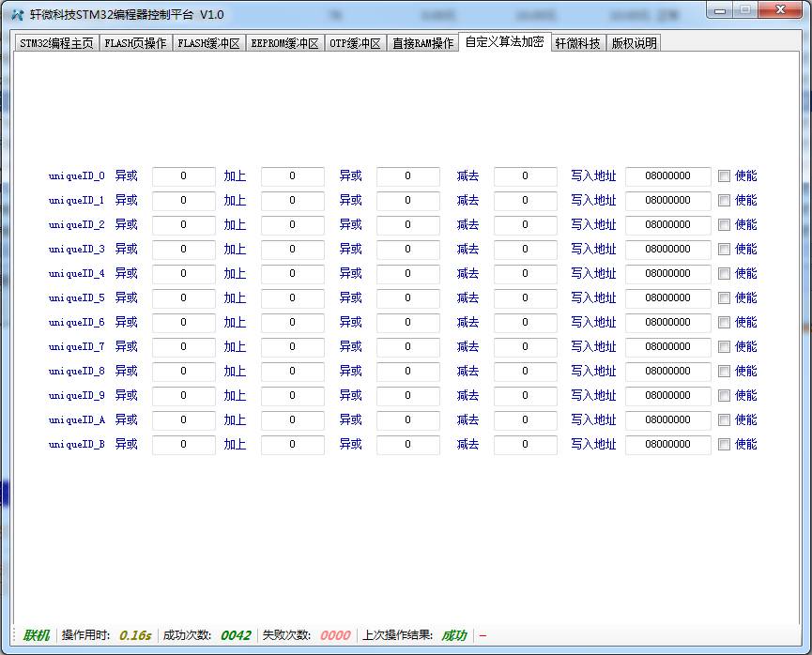
Task: Focus the first 异或 field for uniqueID_5
Action: coord(183,297)
